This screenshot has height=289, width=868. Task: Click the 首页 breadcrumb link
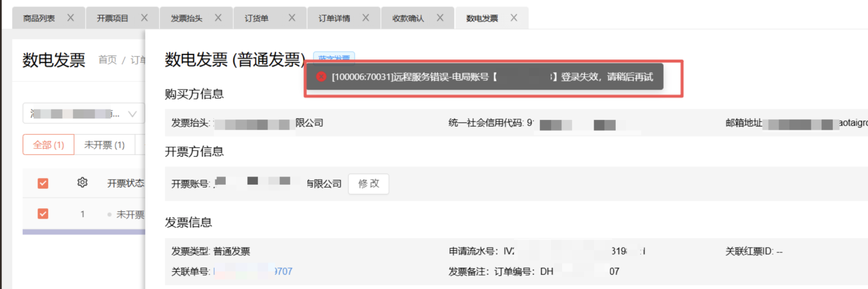(107, 60)
